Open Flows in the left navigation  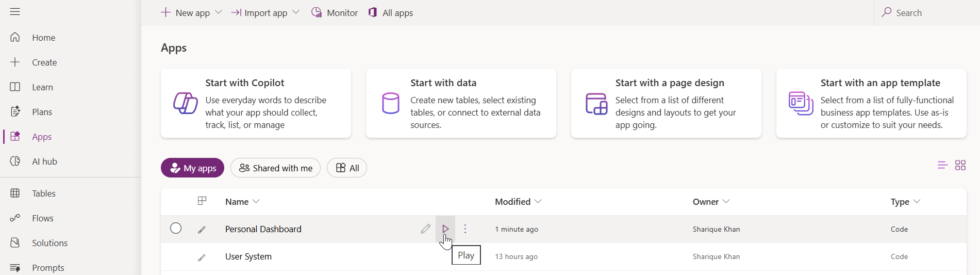[x=42, y=218]
